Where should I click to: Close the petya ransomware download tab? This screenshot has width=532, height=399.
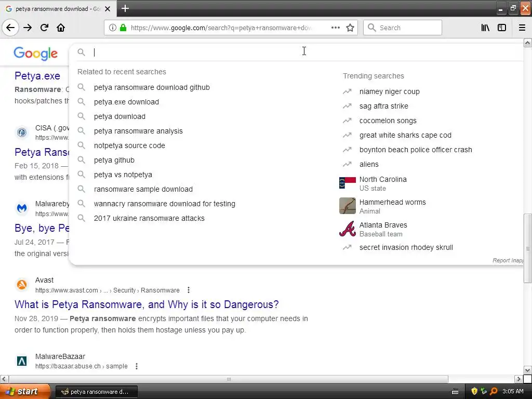tap(108, 9)
